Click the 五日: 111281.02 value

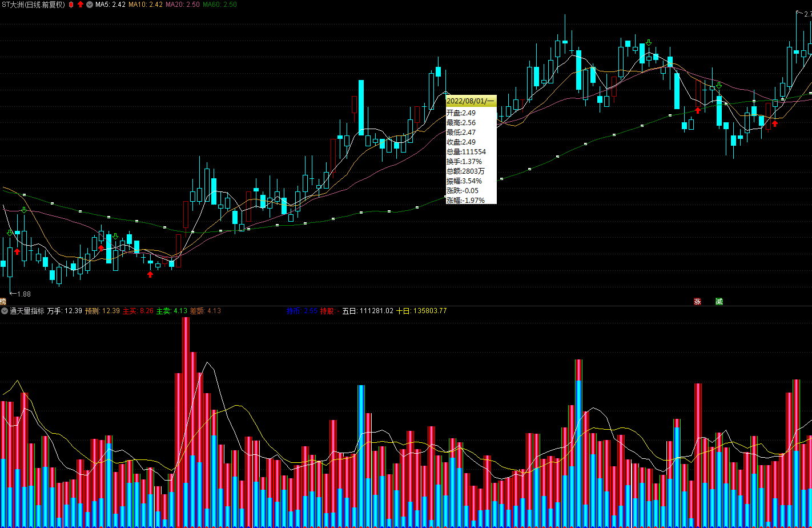coord(368,311)
